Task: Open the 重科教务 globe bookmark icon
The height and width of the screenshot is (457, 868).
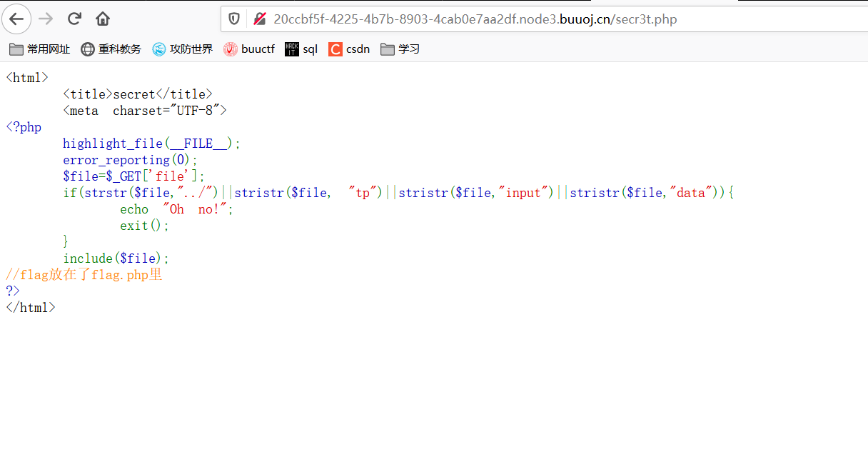Action: [x=86, y=49]
